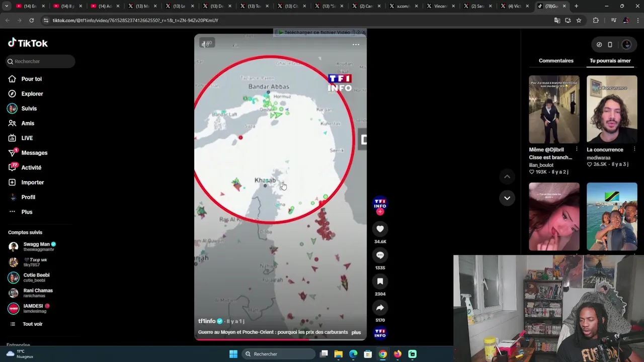The width and height of the screenshot is (644, 362).
Task: Open the Amis page
Action: click(28, 123)
